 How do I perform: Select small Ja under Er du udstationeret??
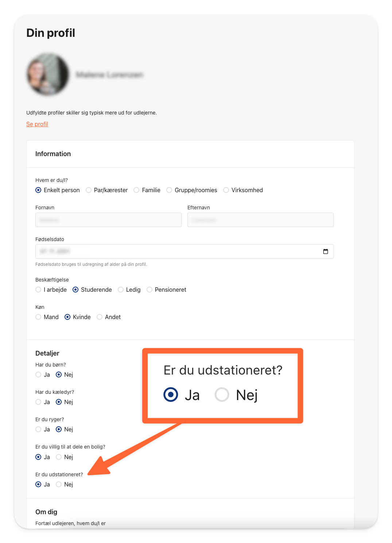pos(38,484)
